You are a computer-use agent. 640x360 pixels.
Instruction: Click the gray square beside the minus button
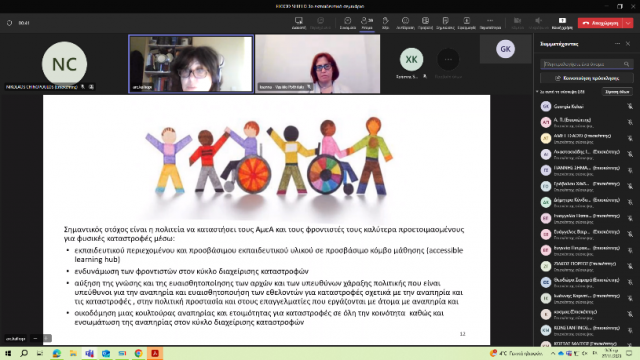[x=47, y=338]
